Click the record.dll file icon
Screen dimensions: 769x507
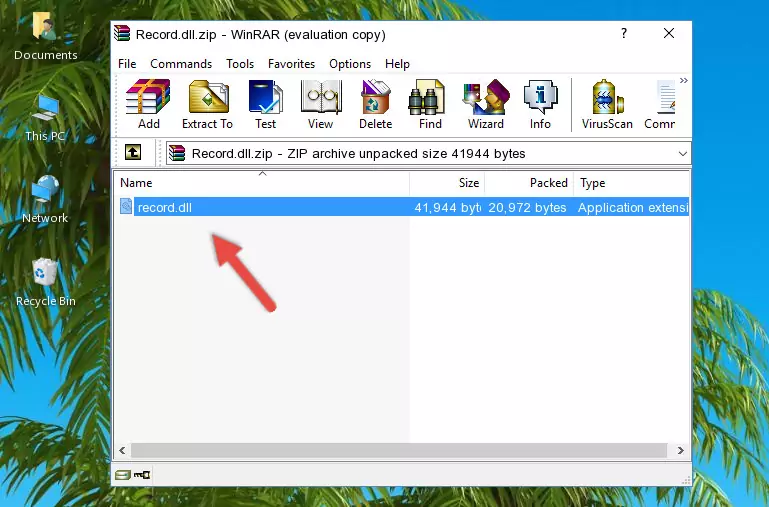tap(126, 206)
